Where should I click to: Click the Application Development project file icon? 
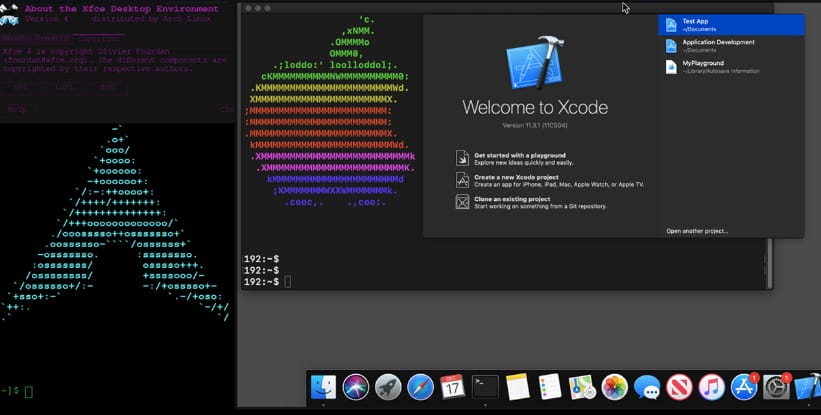point(671,46)
